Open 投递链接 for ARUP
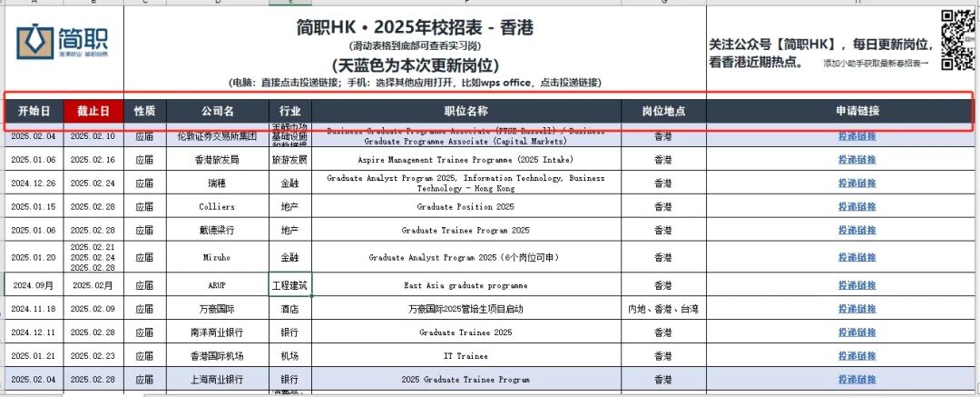The height and width of the screenshot is (397, 980). [x=857, y=285]
